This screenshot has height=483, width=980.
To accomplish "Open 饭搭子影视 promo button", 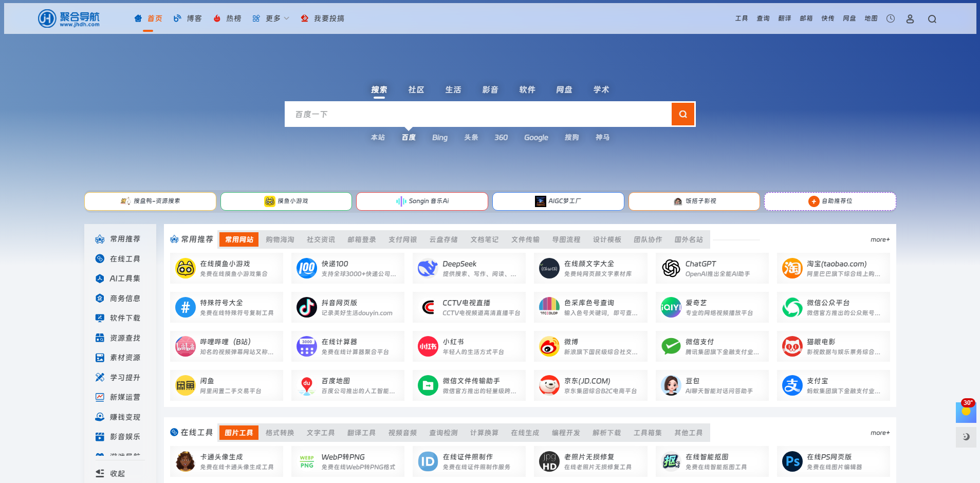I will [694, 201].
